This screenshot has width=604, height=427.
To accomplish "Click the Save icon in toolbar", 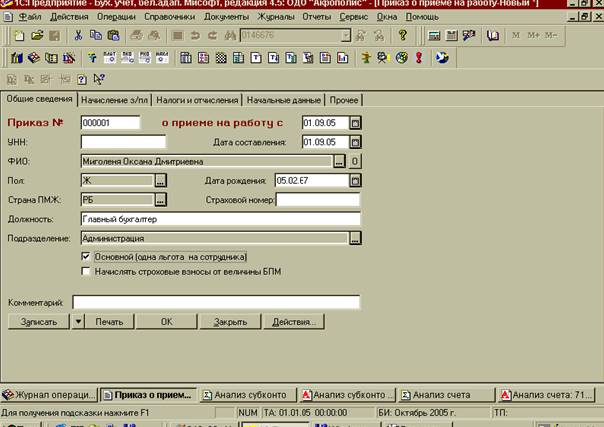I will click(x=53, y=36).
